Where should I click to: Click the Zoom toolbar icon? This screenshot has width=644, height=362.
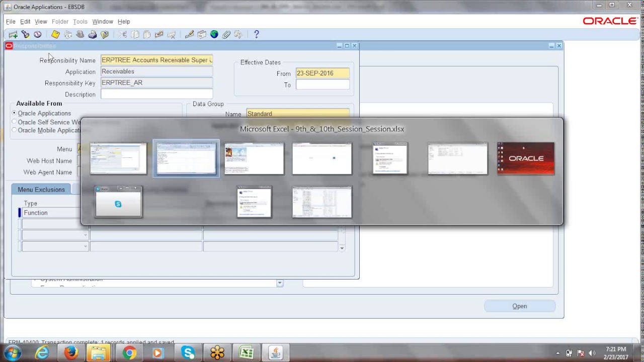tap(202, 34)
